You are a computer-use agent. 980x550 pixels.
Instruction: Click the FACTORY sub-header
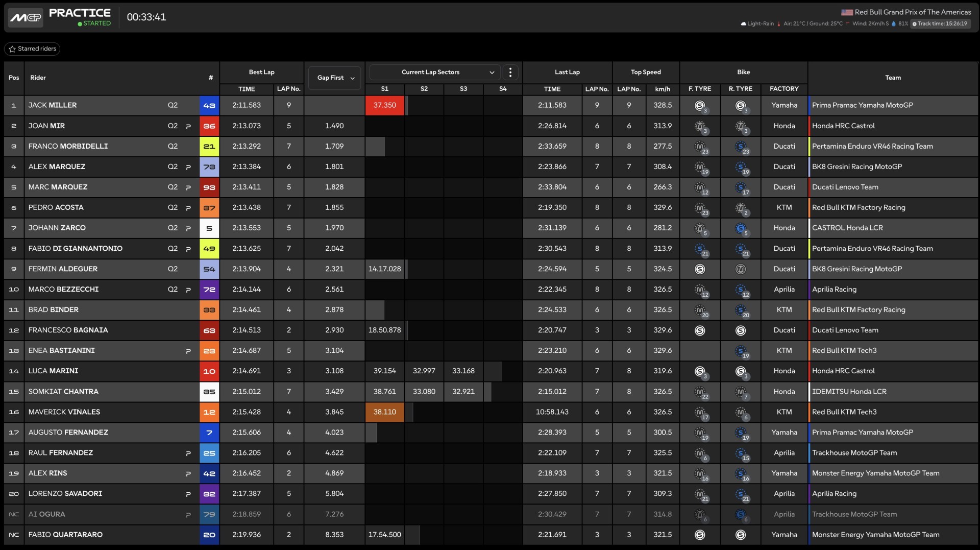tap(784, 89)
